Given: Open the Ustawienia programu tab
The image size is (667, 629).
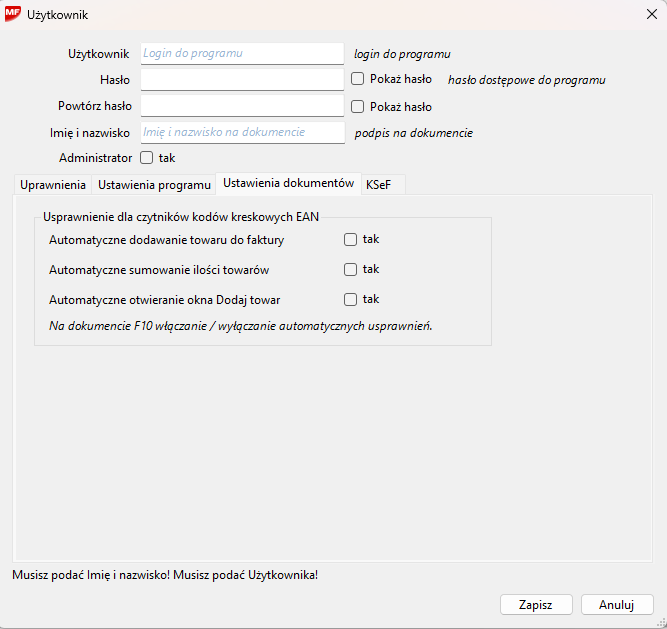Looking at the screenshot, I should click(154, 185).
